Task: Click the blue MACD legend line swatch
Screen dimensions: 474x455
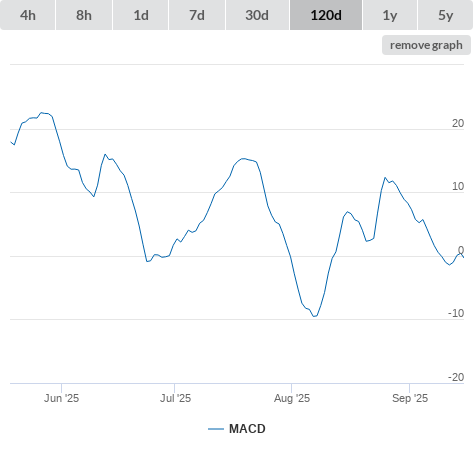Action: 216,429
